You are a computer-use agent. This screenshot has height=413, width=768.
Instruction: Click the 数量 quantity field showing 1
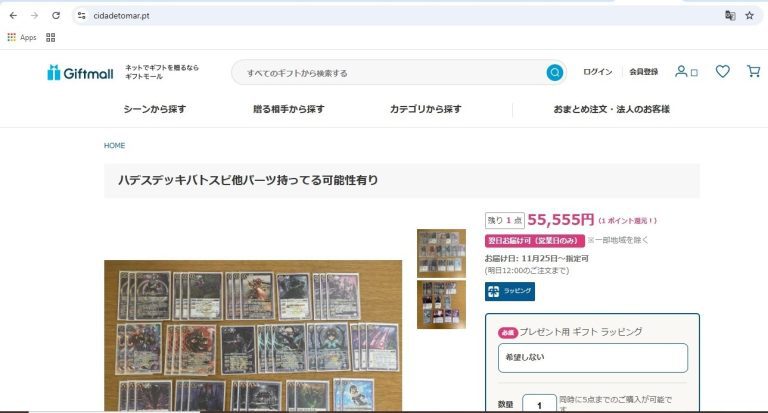tap(539, 404)
